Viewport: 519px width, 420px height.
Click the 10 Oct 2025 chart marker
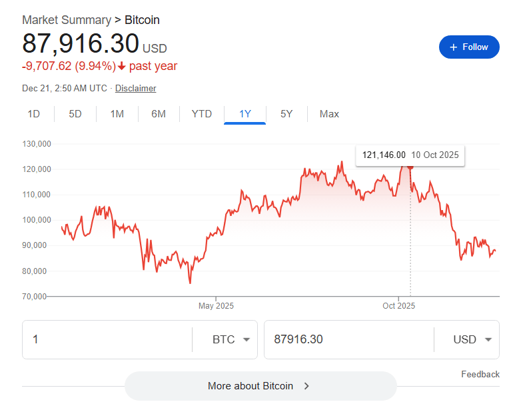click(410, 166)
